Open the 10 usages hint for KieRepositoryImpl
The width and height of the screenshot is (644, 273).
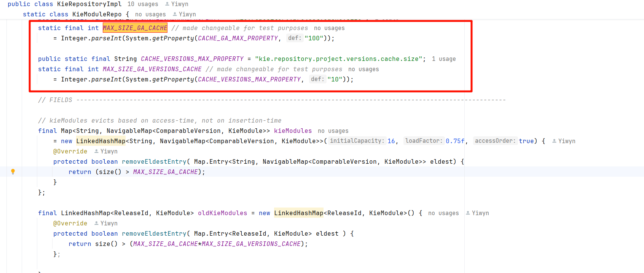(143, 4)
